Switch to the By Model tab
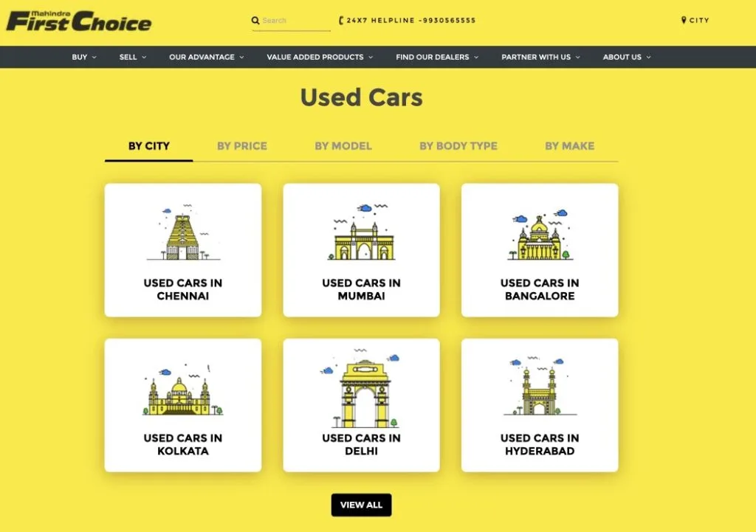The width and height of the screenshot is (756, 532). point(343,146)
